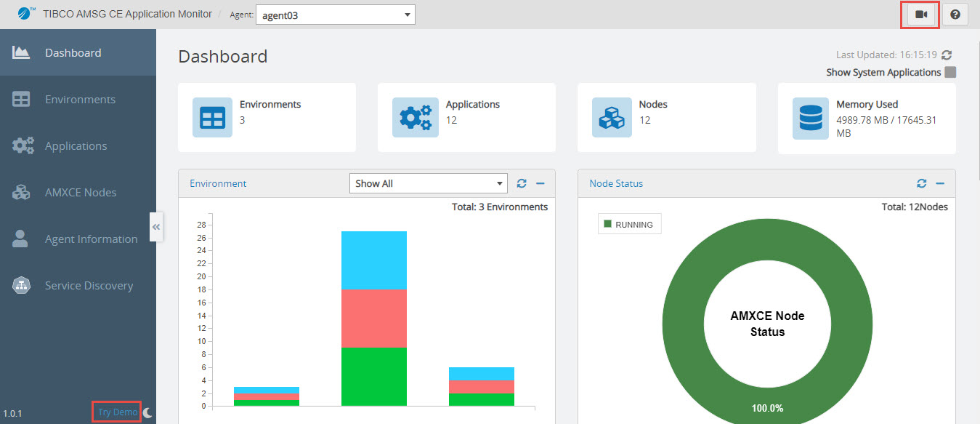Navigate to Service Discovery
This screenshot has width=980, height=424.
click(x=78, y=285)
